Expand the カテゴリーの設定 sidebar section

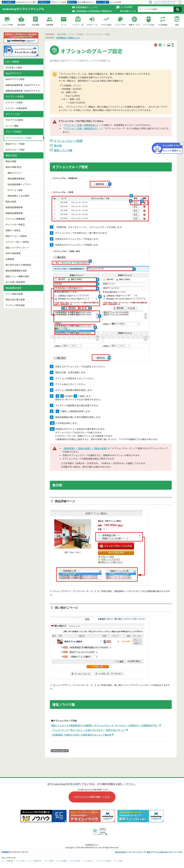23,97
